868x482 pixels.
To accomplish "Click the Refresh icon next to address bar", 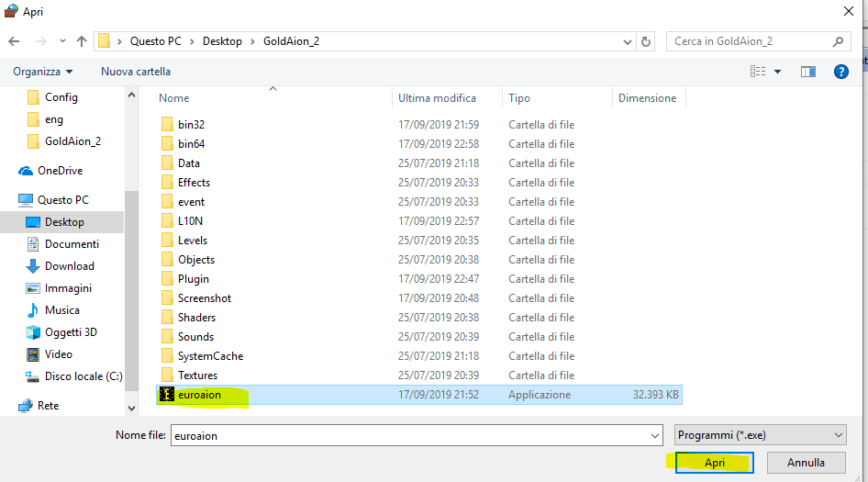I will 646,41.
